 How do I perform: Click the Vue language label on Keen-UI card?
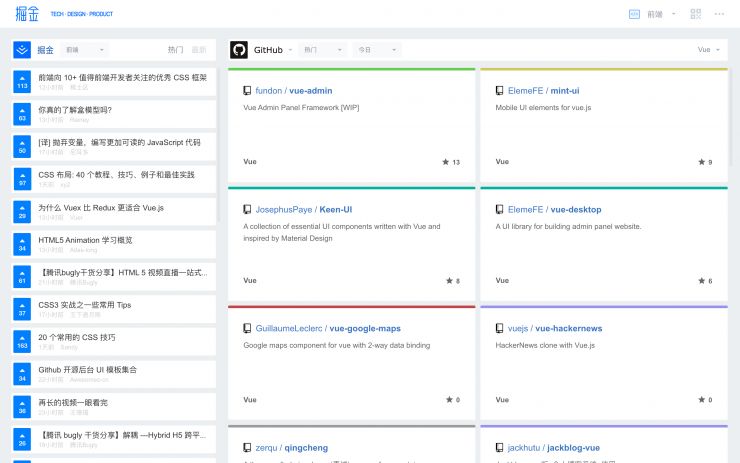pos(250,280)
